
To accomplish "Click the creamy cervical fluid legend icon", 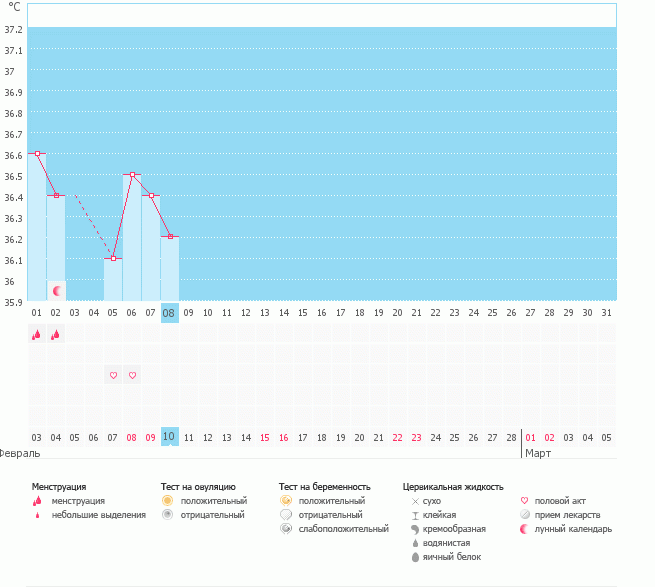I will point(415,528).
